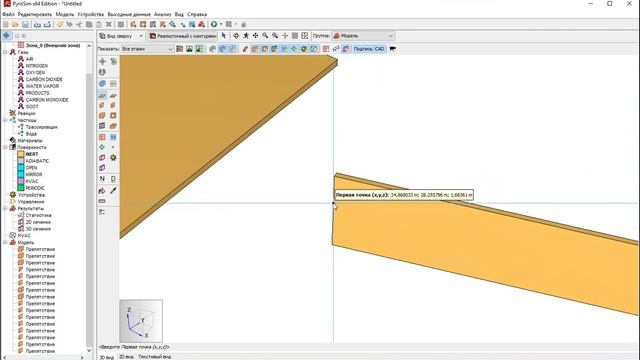Open the Все этажи floor dropdown

147,49
